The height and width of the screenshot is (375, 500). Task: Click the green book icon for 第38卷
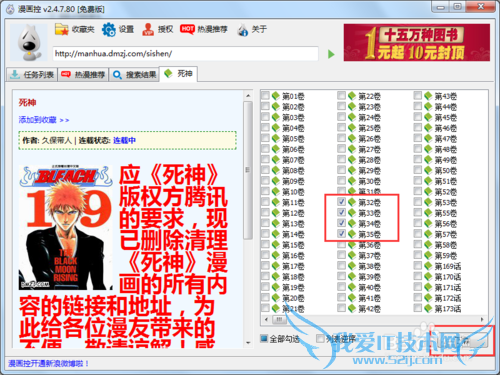352,266
